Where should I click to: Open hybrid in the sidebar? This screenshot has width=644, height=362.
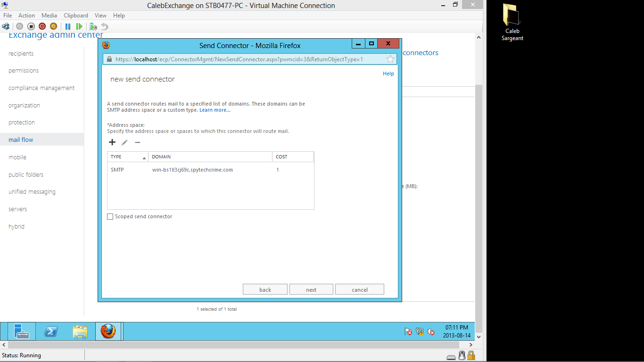point(17,227)
